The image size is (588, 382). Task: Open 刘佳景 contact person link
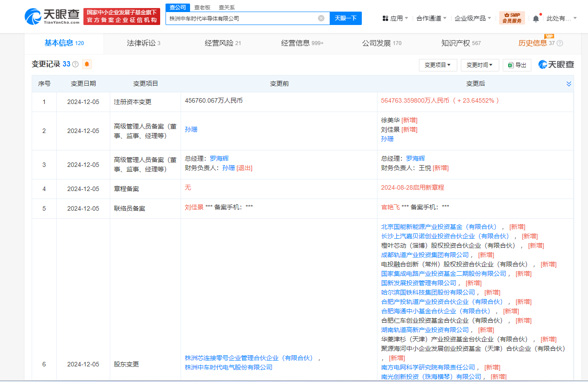[194, 207]
